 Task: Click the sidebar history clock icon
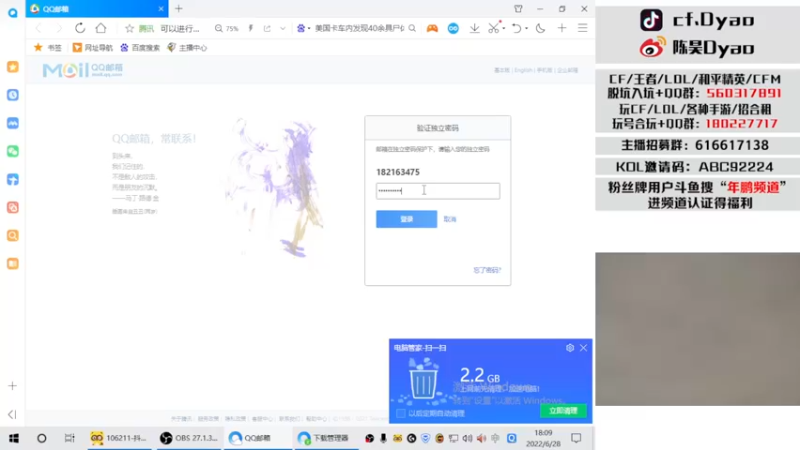point(13,95)
